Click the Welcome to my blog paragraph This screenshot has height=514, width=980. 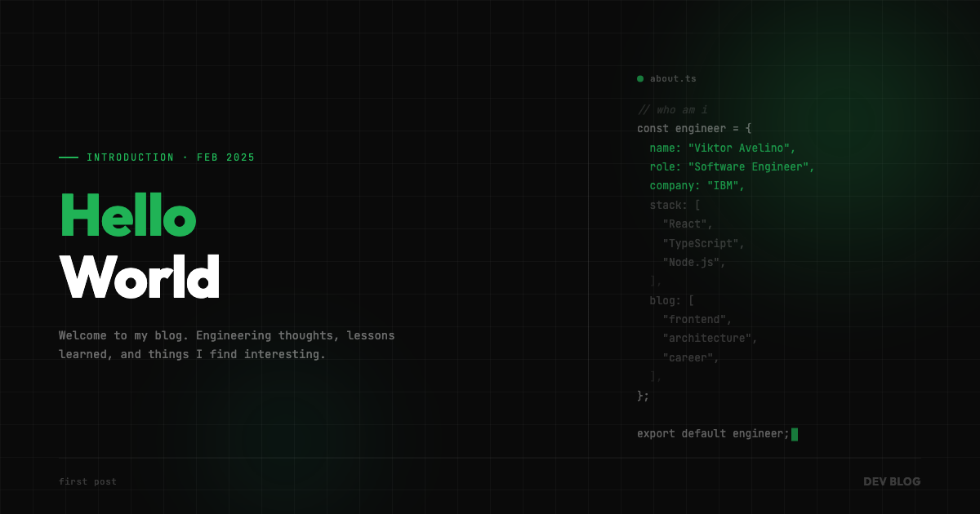coord(226,345)
